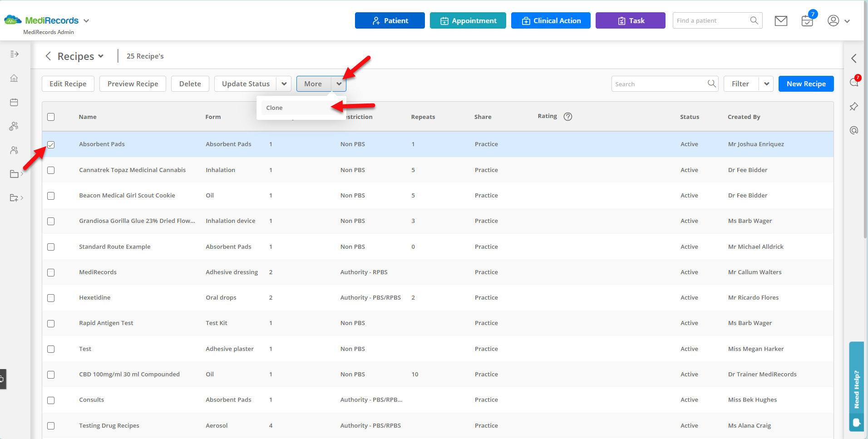This screenshot has height=439, width=868.
Task: Click the Delete button
Action: pyautogui.click(x=190, y=84)
